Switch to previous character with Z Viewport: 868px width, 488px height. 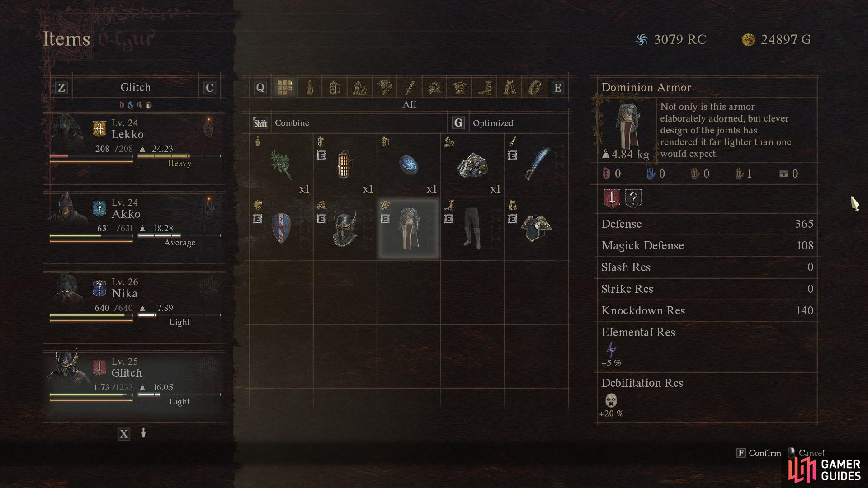click(61, 88)
